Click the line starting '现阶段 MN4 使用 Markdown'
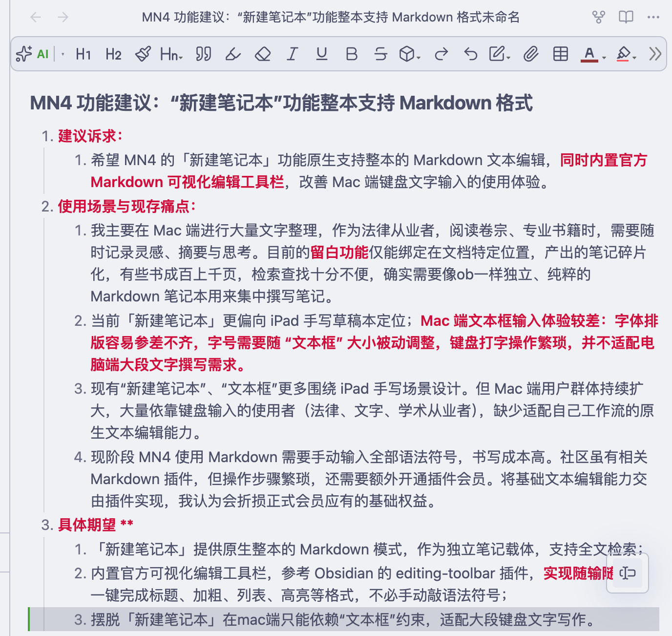This screenshot has height=636, width=672. [x=369, y=457]
